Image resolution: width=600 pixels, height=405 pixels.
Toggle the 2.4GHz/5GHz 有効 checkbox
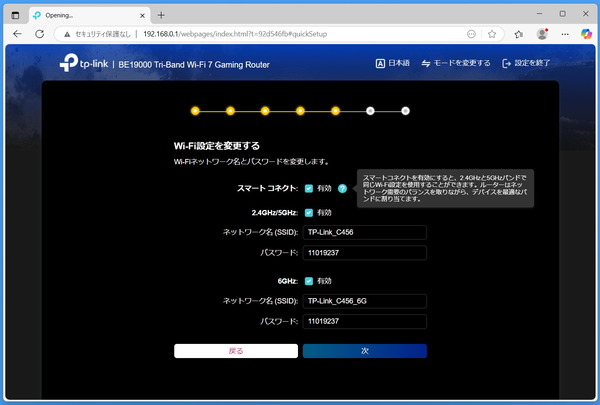click(309, 213)
